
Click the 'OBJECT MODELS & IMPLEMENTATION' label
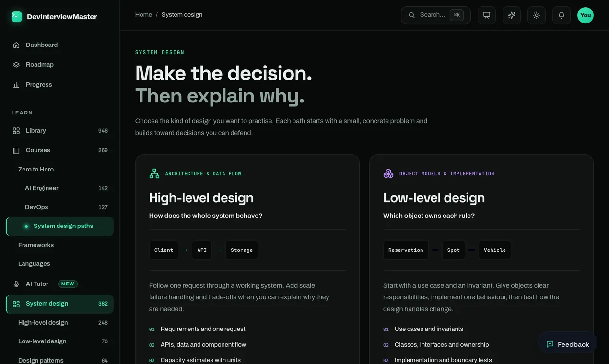coord(447,174)
